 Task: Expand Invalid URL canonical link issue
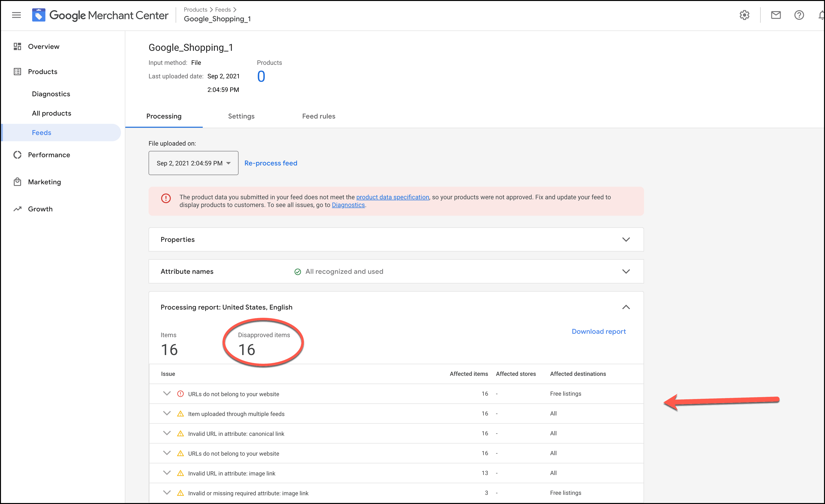[167, 433]
